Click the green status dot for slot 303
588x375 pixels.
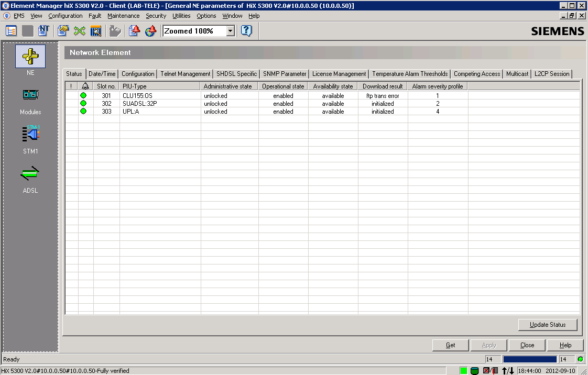point(83,111)
